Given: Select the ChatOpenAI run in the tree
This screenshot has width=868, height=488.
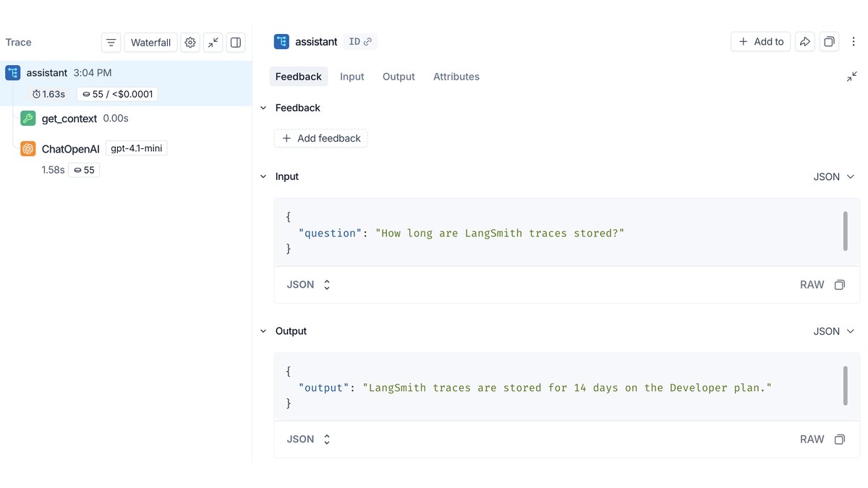Looking at the screenshot, I should point(70,149).
